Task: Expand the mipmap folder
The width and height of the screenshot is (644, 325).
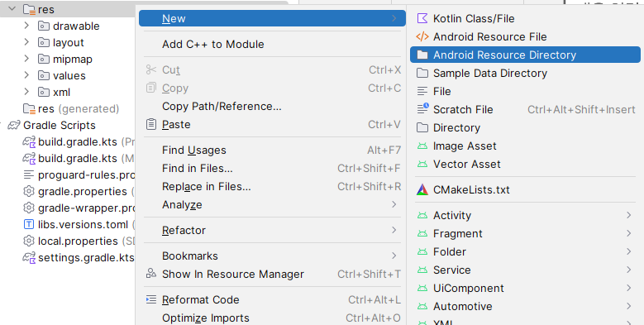Action: 26,59
